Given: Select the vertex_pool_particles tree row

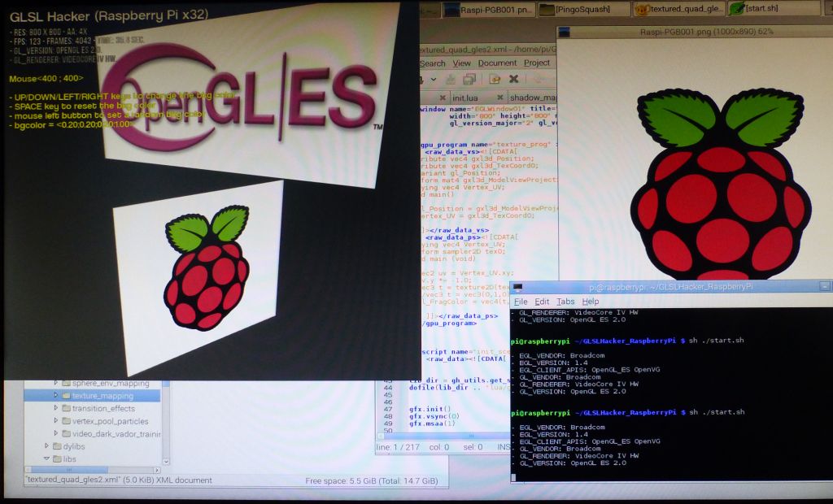Looking at the screenshot, I should point(93,421).
